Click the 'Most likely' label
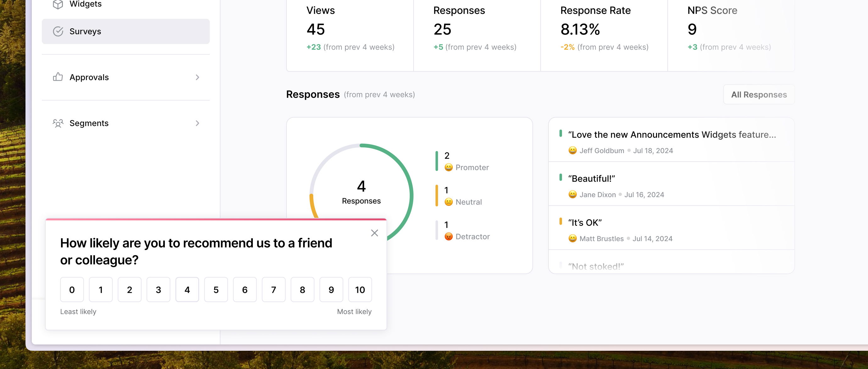The width and height of the screenshot is (868, 369). point(354,312)
